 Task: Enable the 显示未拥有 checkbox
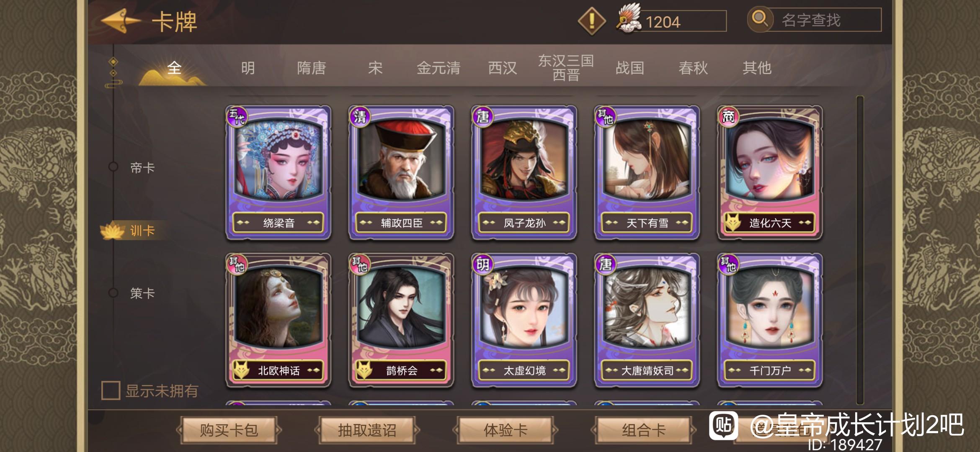(x=111, y=390)
